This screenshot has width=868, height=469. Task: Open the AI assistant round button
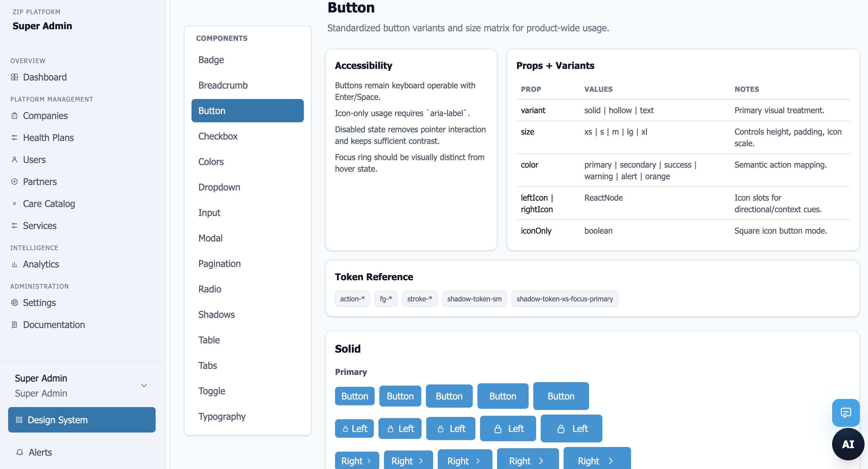point(847,444)
